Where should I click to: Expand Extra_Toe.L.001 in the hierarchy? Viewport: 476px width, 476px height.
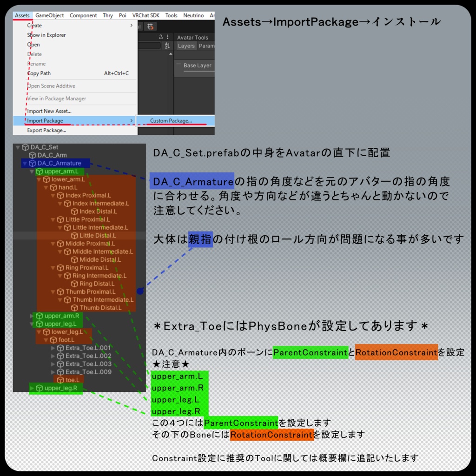pos(53,348)
